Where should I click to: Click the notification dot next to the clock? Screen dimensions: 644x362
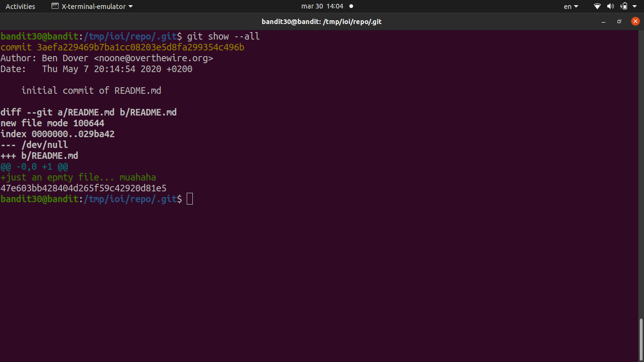click(351, 6)
